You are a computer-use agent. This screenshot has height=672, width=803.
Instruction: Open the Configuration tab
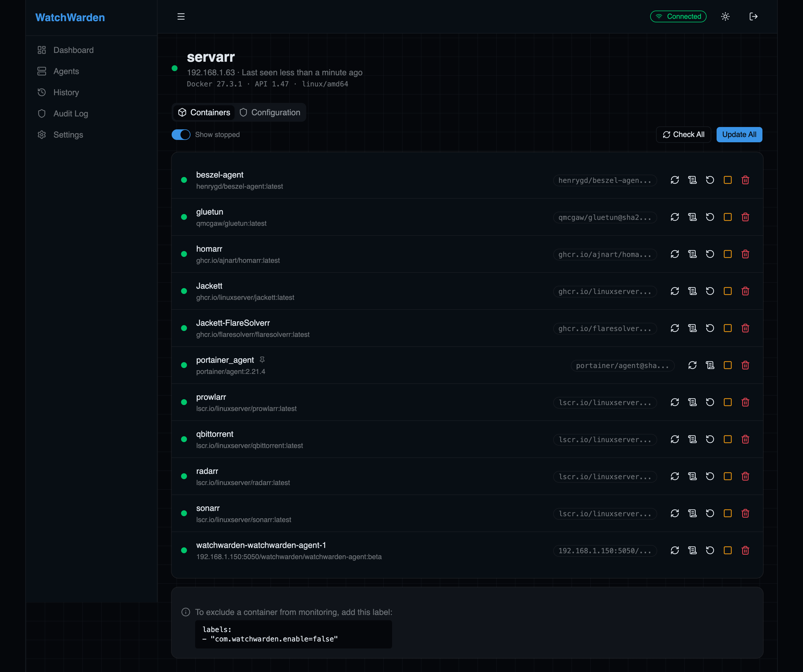click(x=270, y=113)
